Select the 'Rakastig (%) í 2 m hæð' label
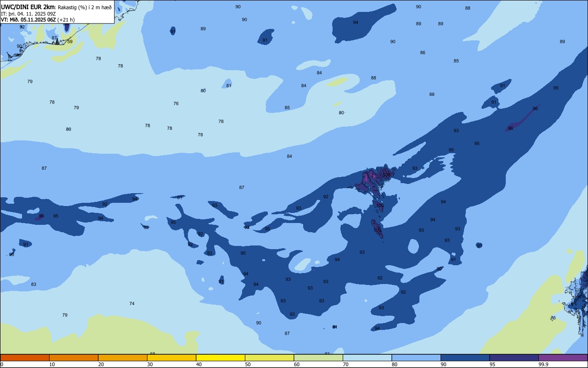 [x=85, y=7]
